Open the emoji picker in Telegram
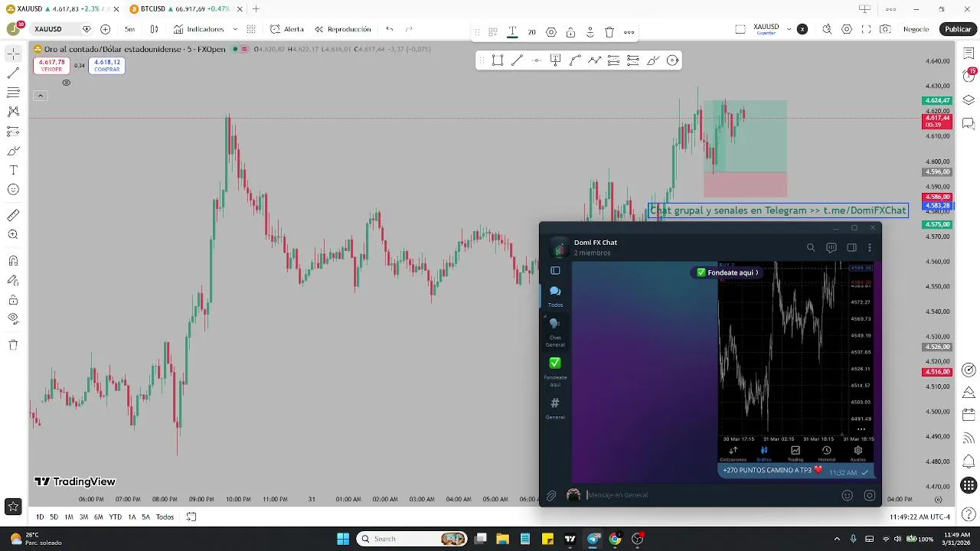This screenshot has height=551, width=980. coord(847,495)
